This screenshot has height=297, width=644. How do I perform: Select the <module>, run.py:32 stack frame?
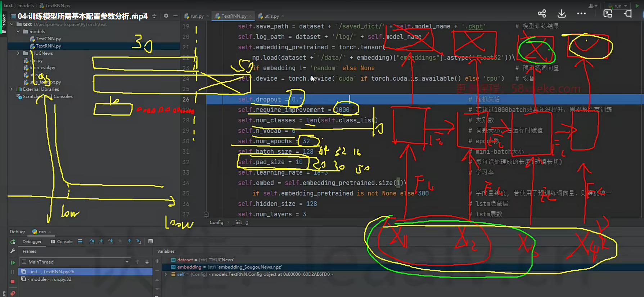pos(50,279)
